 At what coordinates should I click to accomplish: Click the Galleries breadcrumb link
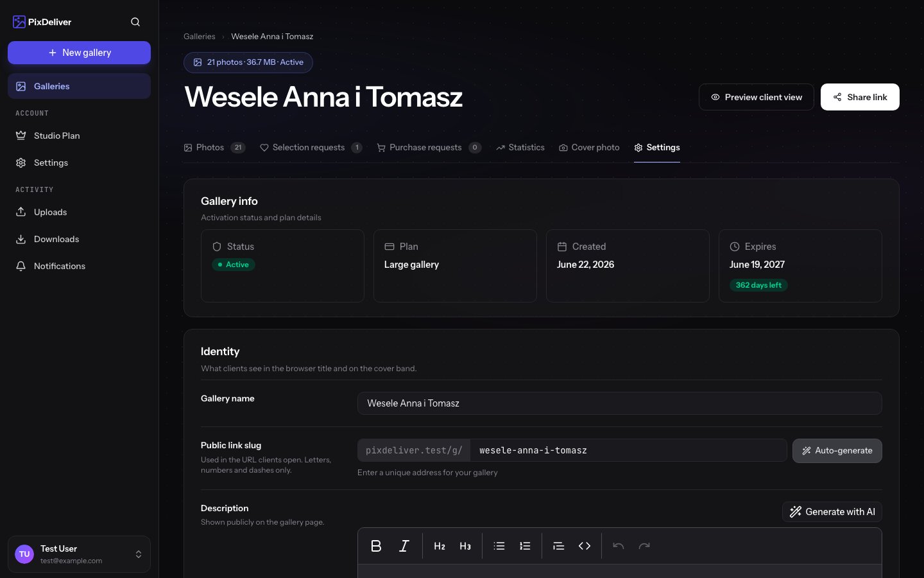[x=200, y=37]
